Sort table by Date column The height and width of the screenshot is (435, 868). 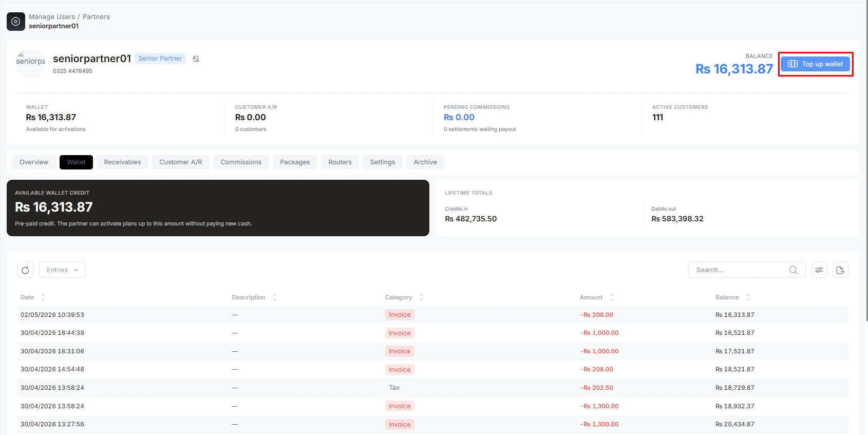click(43, 297)
